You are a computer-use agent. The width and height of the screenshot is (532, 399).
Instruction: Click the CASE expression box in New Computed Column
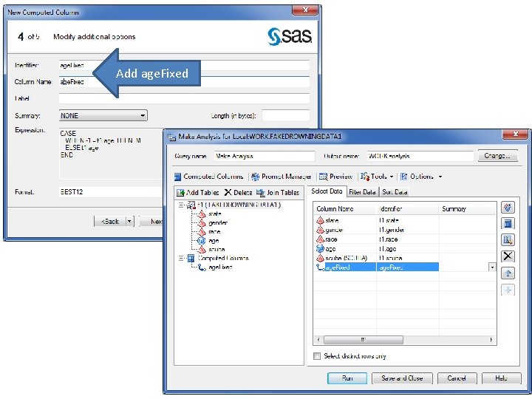[x=111, y=154]
